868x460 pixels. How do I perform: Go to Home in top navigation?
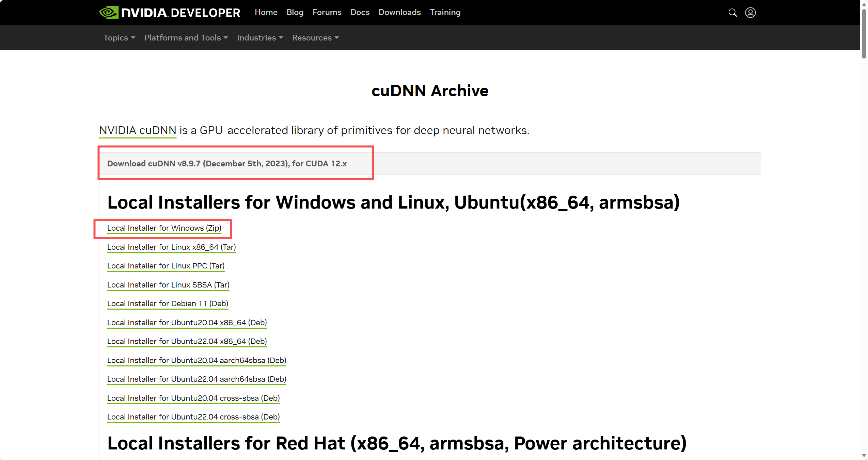coord(266,12)
